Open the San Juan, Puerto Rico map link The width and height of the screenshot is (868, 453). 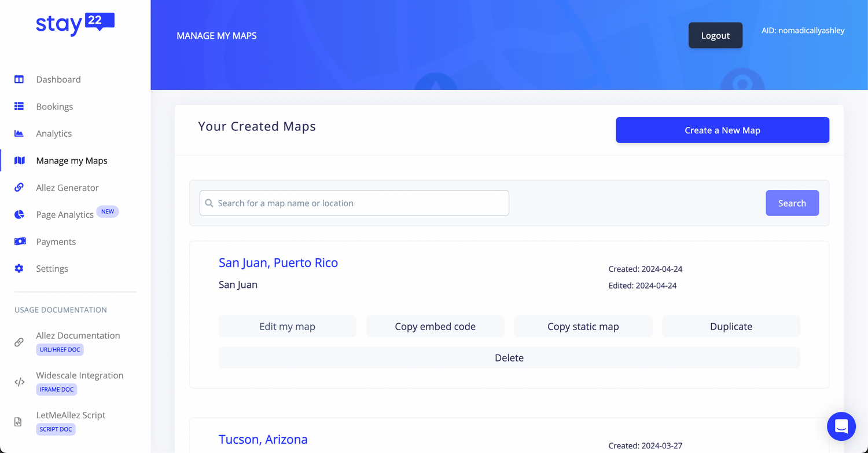[278, 263]
